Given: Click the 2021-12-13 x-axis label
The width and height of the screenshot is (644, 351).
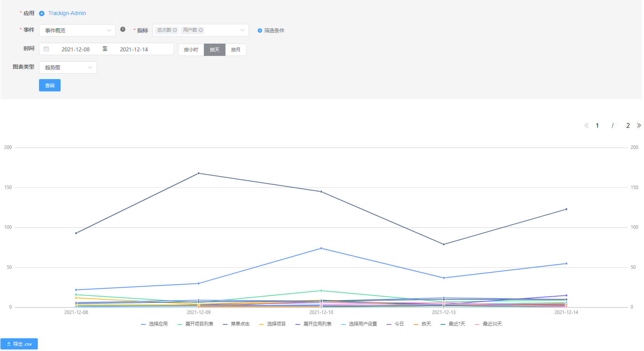Looking at the screenshot, I should click(x=444, y=312).
